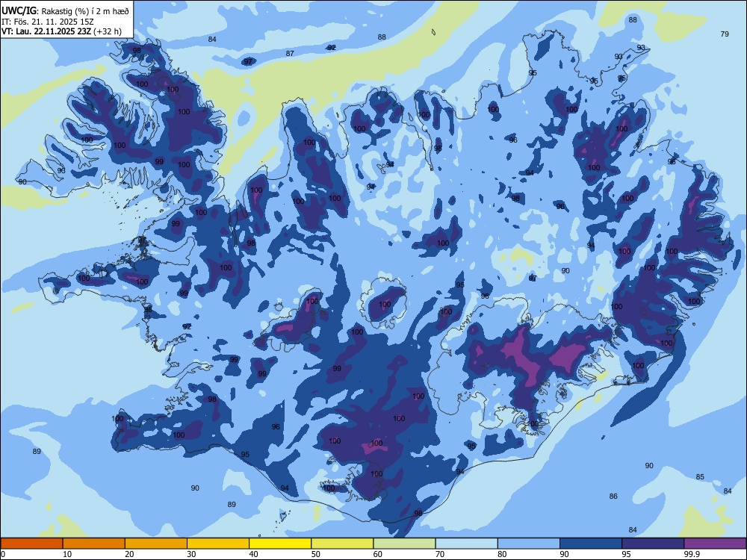Select the 90–95% dark blue legend swatch

coord(591,544)
